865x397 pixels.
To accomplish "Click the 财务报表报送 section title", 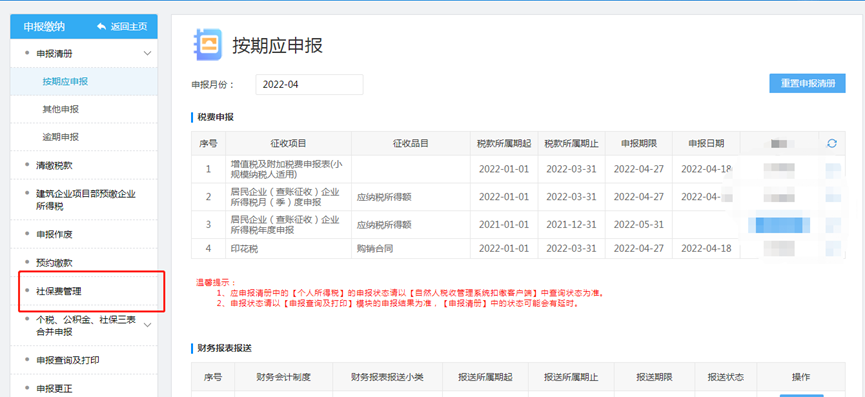I will coord(225,348).
